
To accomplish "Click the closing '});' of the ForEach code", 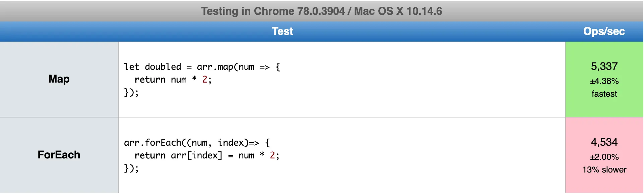I will (x=131, y=168).
